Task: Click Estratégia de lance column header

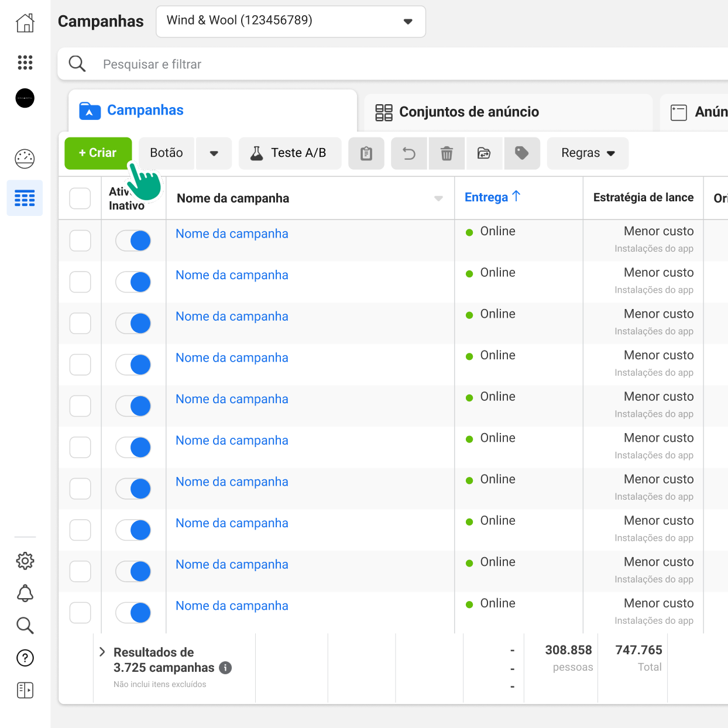Action: (643, 197)
